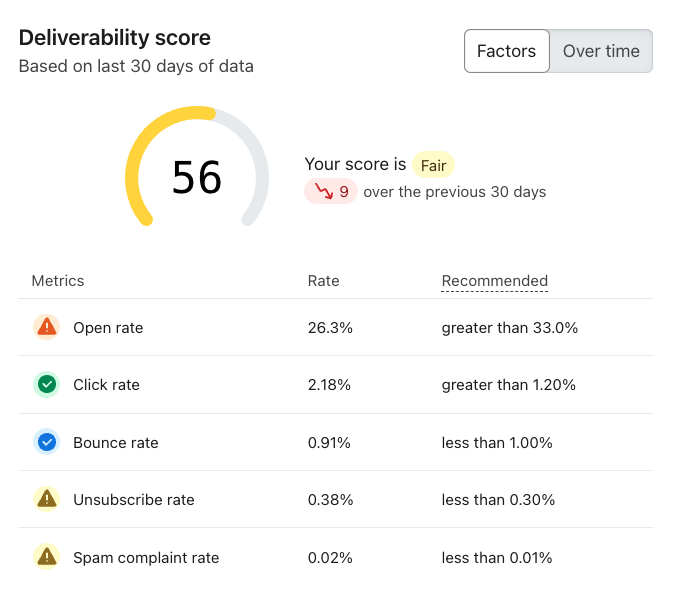Switch to the Over time view
Screen dimensions: 674x603
click(x=601, y=51)
